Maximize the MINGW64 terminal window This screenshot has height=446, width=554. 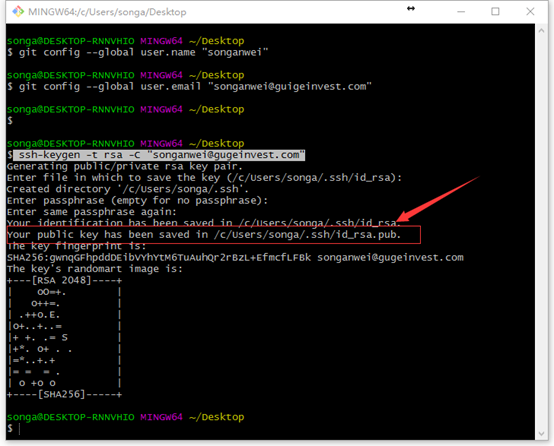coord(495,12)
